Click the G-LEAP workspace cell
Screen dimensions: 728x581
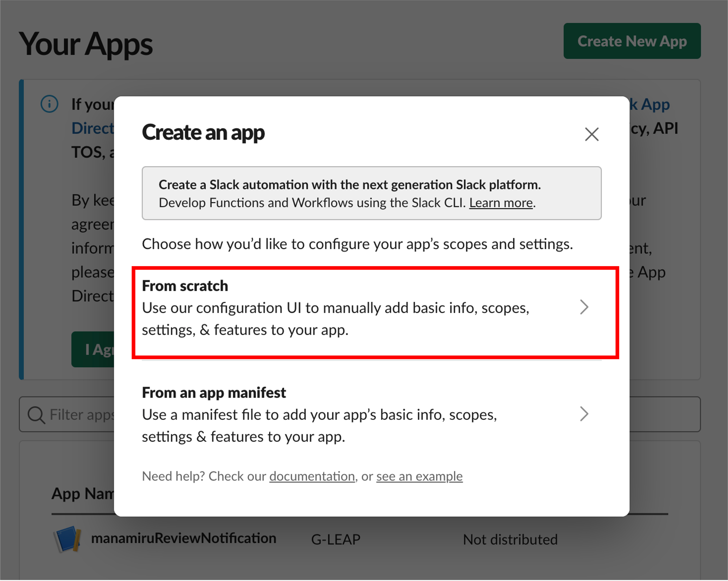point(335,539)
